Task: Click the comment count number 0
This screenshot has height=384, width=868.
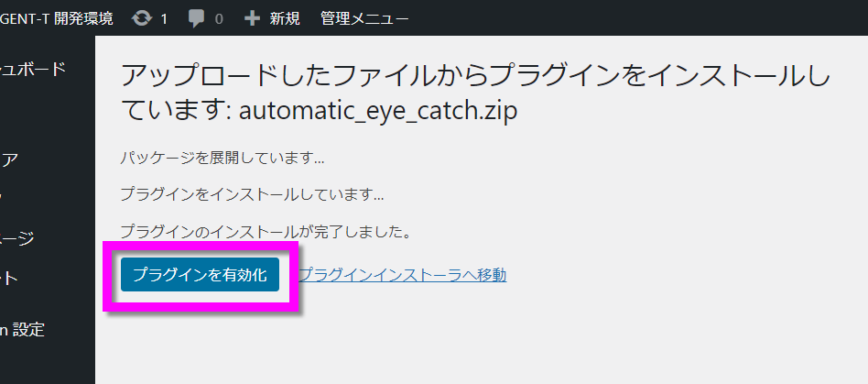Action: [x=219, y=18]
